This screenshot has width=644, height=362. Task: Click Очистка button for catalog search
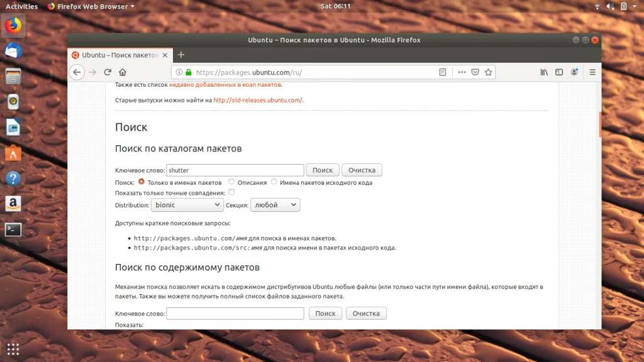tap(362, 170)
